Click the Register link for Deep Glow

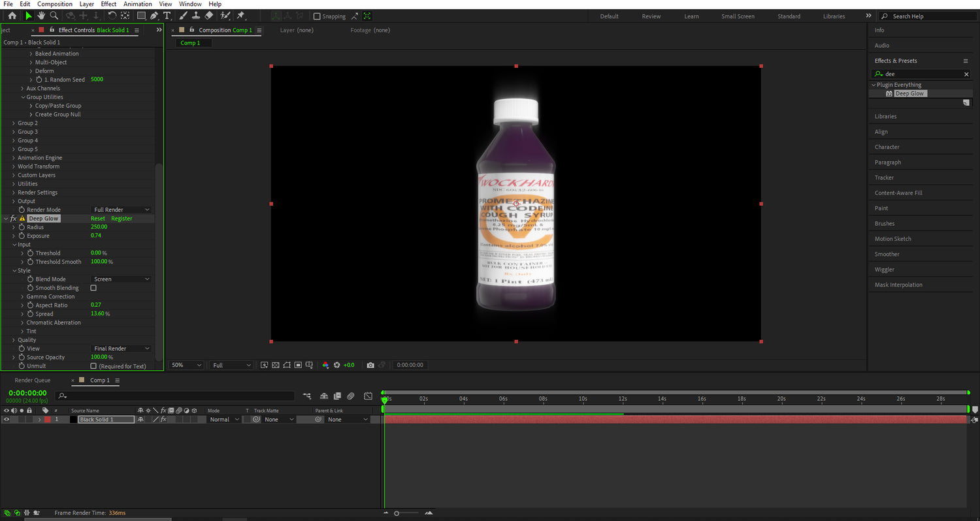122,219
